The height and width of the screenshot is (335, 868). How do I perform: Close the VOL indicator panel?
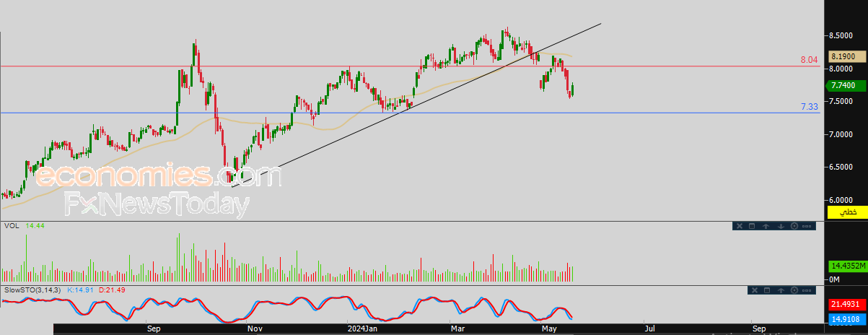tap(740, 226)
